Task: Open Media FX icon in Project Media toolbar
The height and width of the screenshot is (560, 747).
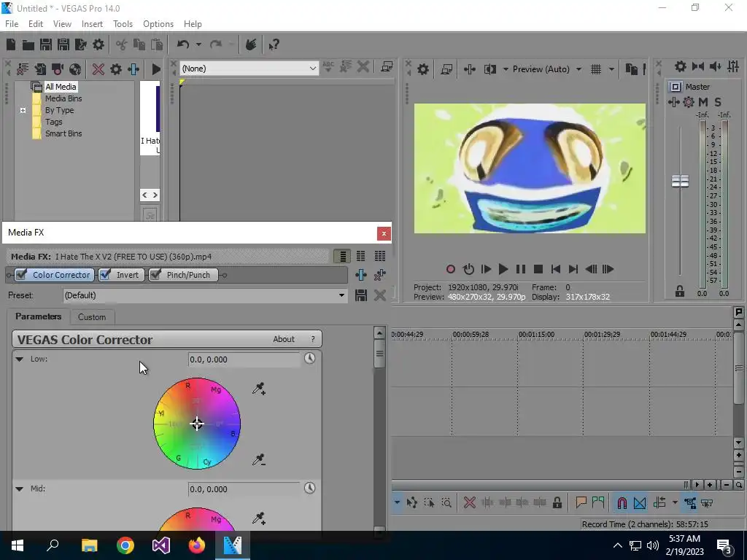Action: [x=133, y=69]
